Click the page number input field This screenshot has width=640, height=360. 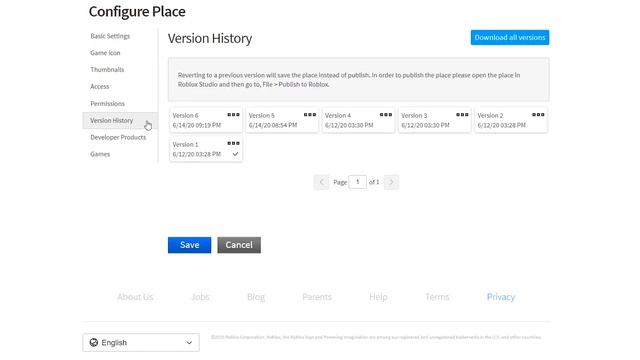point(358,182)
